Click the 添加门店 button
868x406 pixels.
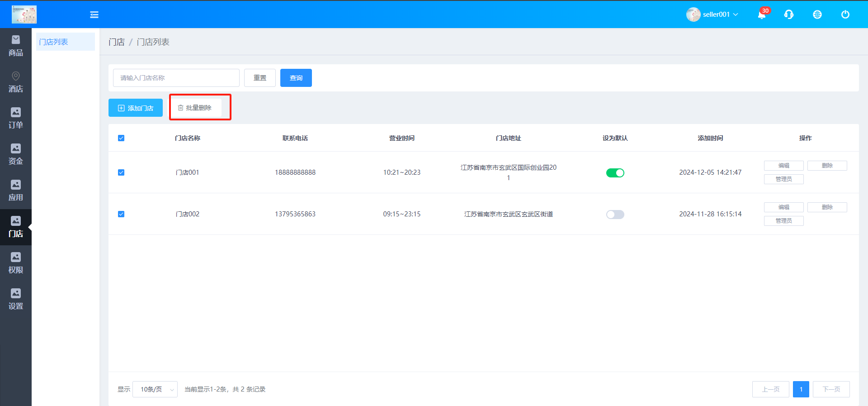(x=136, y=108)
